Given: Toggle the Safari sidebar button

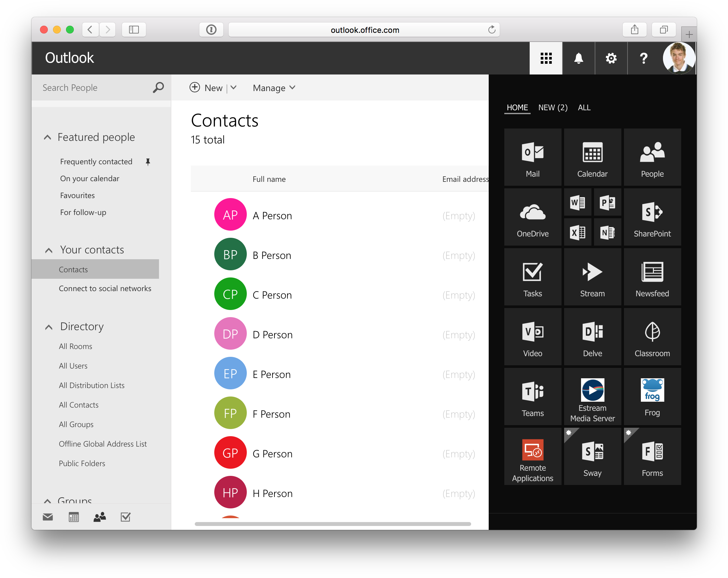Looking at the screenshot, I should point(134,30).
